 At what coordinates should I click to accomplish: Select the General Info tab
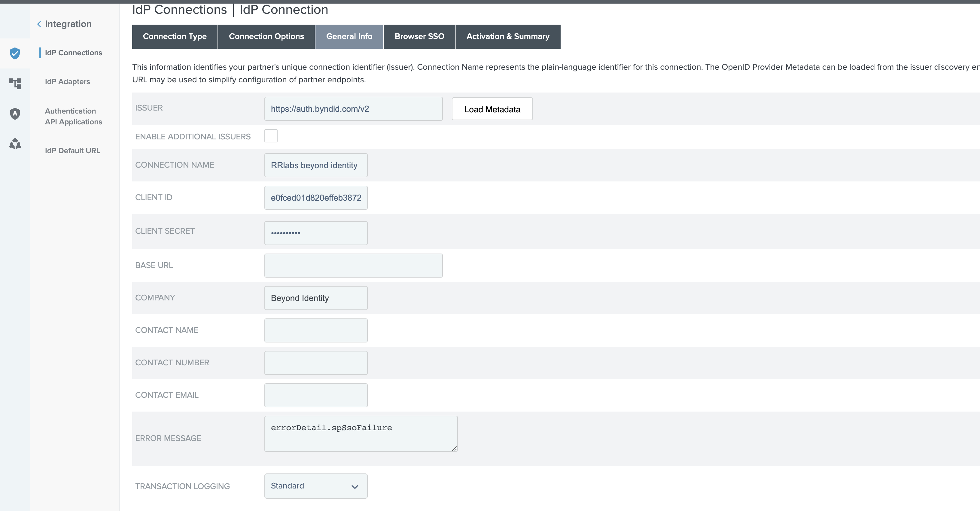(349, 37)
